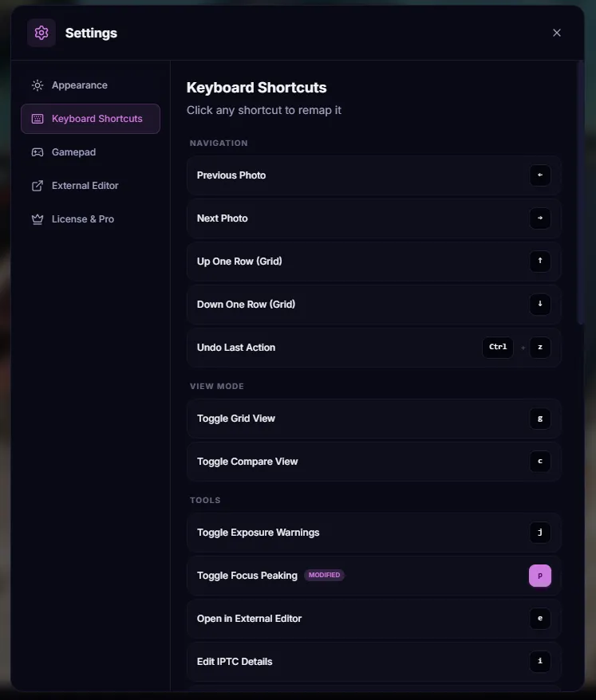Click the sun icon beside Appearance

[37, 85]
